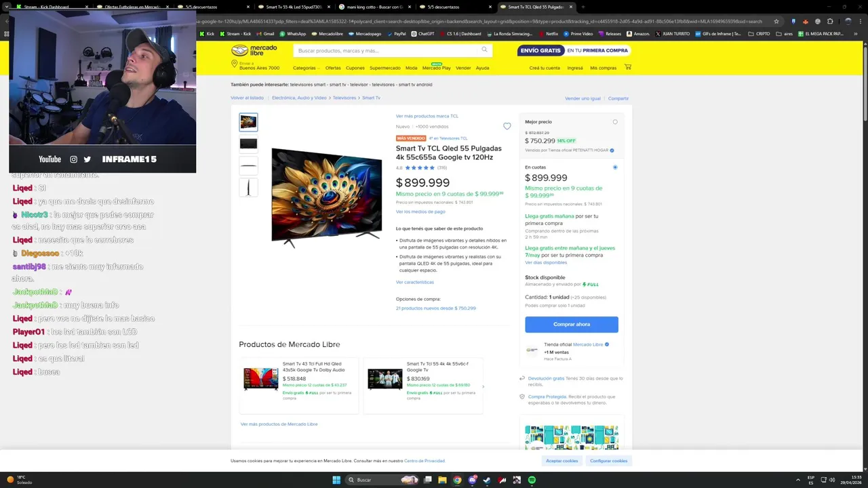Open Stream - Kick bookmark
The width and height of the screenshot is (868, 488).
(235, 33)
